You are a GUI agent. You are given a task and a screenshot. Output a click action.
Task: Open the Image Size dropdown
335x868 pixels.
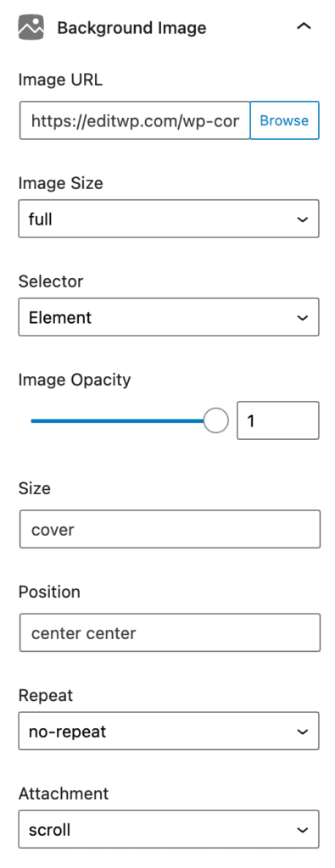[x=169, y=219]
